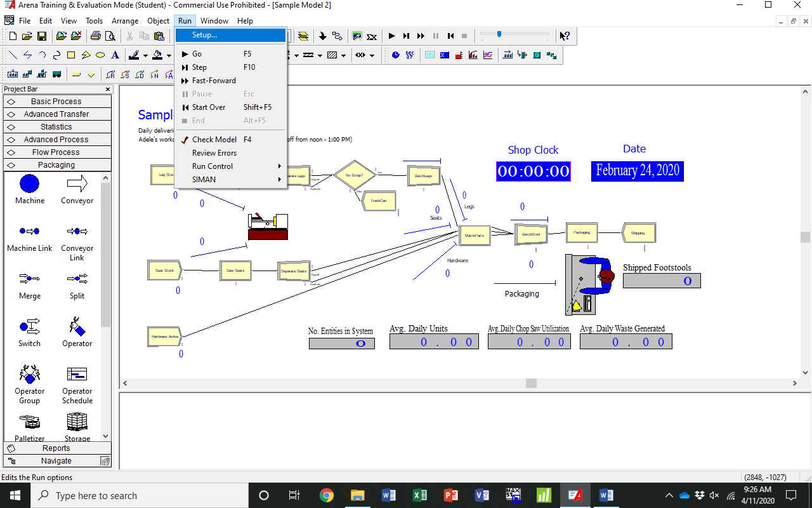Close the Project Bar panel
This screenshot has width=812, height=508.
click(x=108, y=90)
